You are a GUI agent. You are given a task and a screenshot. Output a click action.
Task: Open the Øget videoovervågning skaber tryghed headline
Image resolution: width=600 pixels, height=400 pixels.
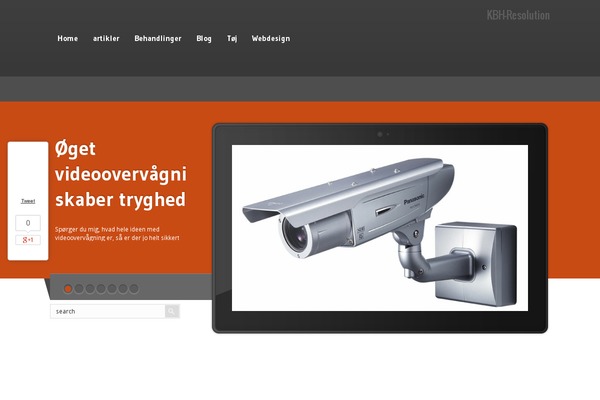(121, 174)
